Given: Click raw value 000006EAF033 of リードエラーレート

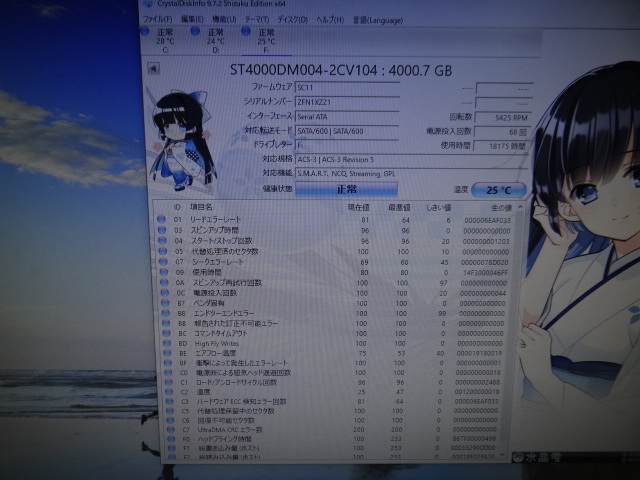Looking at the screenshot, I should click(x=487, y=220).
